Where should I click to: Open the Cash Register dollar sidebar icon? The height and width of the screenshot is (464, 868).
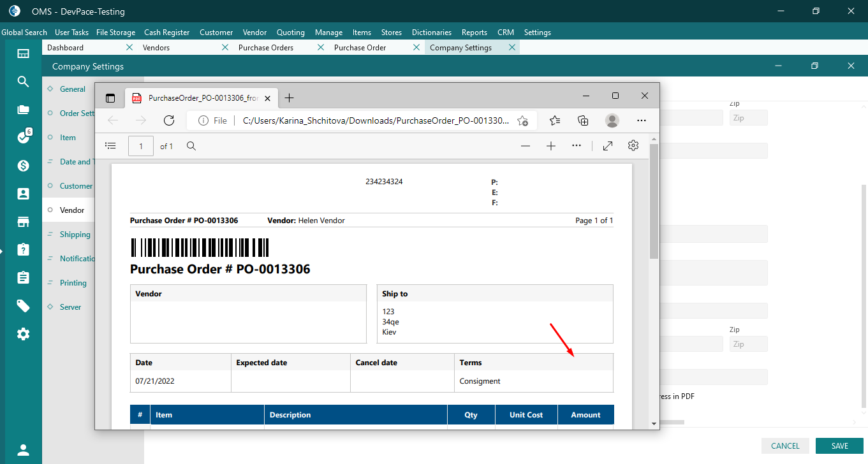[24, 166]
